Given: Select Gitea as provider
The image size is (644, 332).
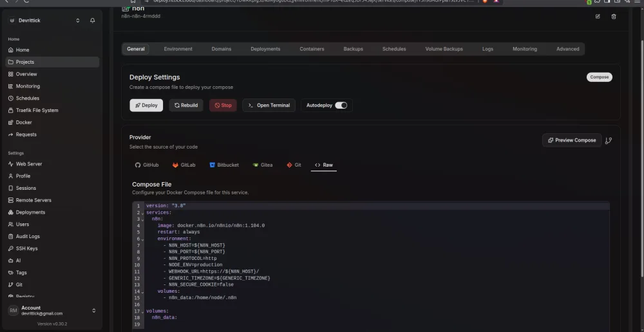Looking at the screenshot, I should [263, 165].
